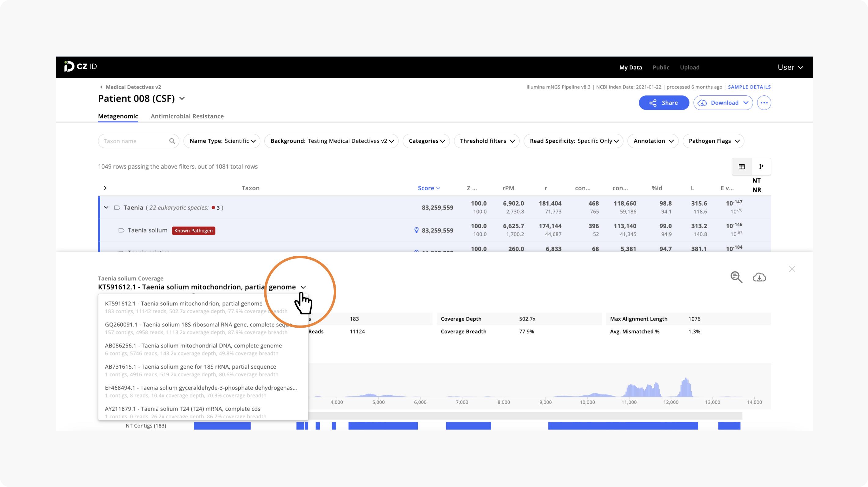Select NT count type

click(x=756, y=180)
